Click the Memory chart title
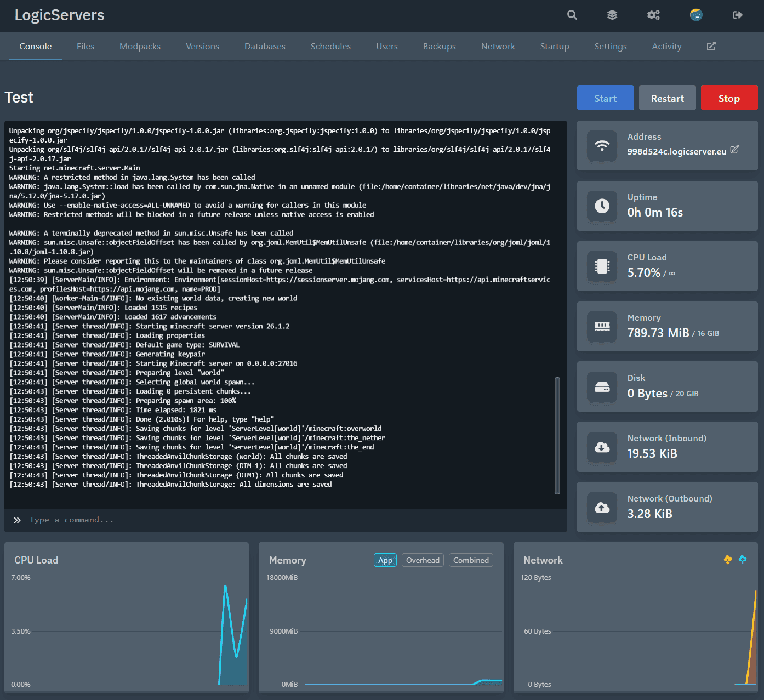The width and height of the screenshot is (764, 700). coord(288,560)
